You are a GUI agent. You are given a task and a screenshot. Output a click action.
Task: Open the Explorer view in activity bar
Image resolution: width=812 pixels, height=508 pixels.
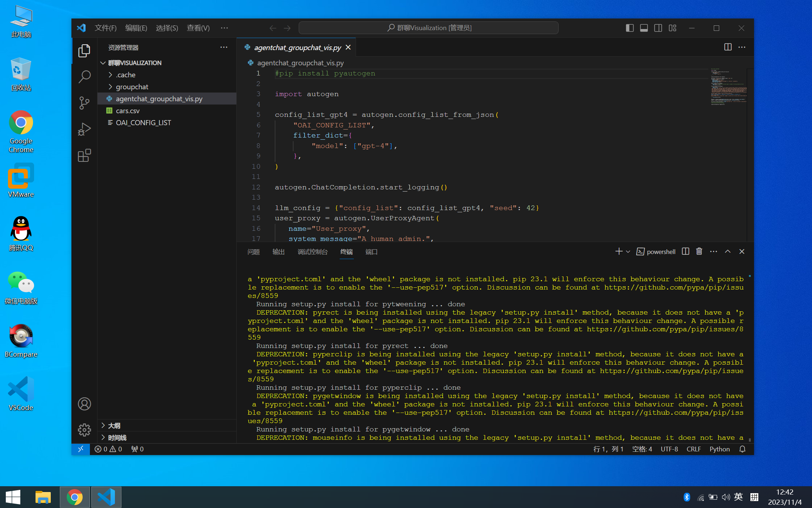[84, 50]
